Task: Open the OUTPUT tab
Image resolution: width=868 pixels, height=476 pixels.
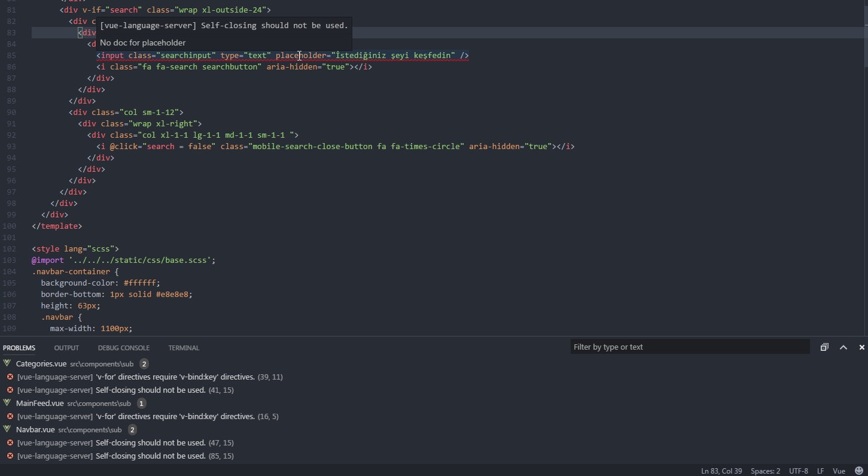Action: [x=66, y=348]
